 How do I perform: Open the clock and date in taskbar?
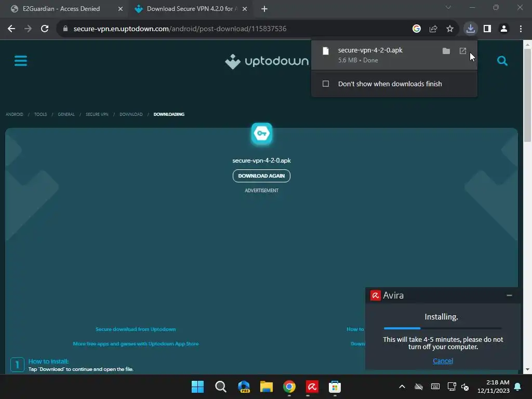click(x=494, y=387)
